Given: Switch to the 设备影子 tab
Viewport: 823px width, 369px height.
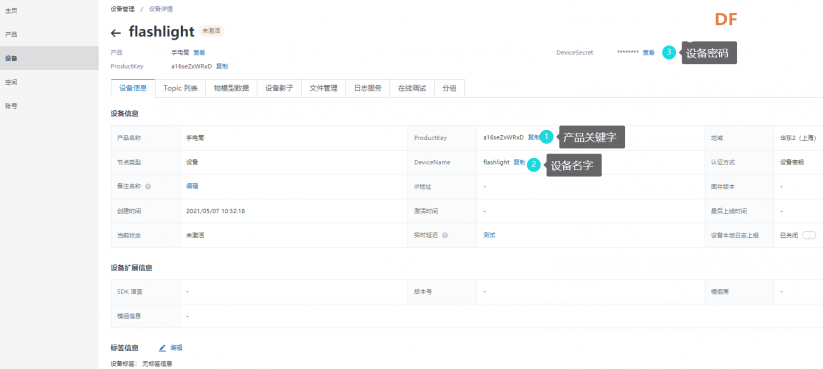Looking at the screenshot, I should 279,88.
